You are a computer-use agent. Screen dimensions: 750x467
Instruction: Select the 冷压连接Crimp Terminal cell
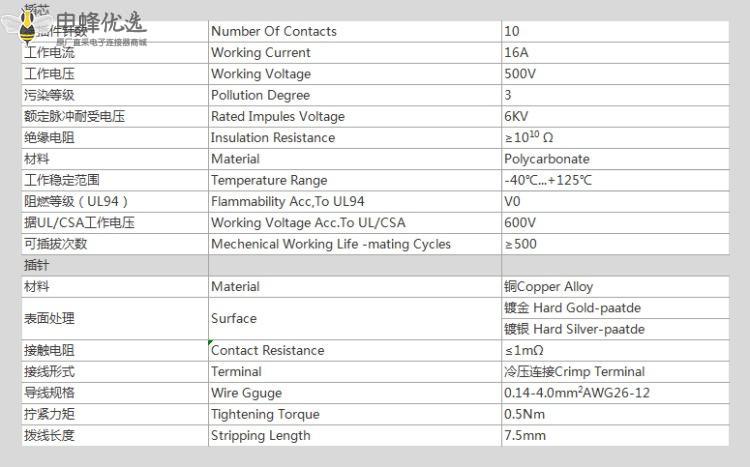click(x=574, y=371)
